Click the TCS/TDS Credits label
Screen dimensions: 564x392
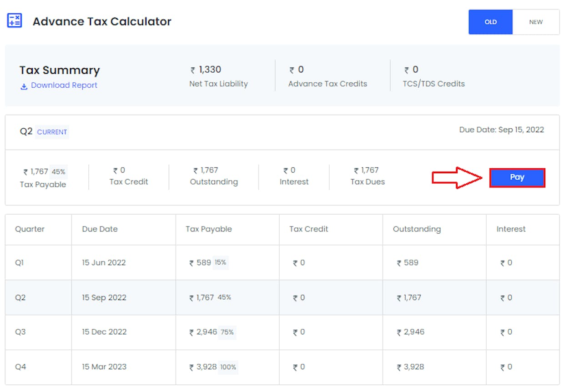click(x=434, y=84)
